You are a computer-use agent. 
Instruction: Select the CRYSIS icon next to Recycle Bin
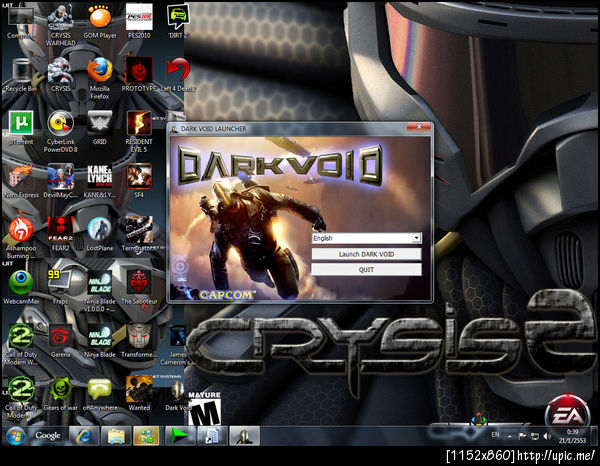[x=60, y=75]
